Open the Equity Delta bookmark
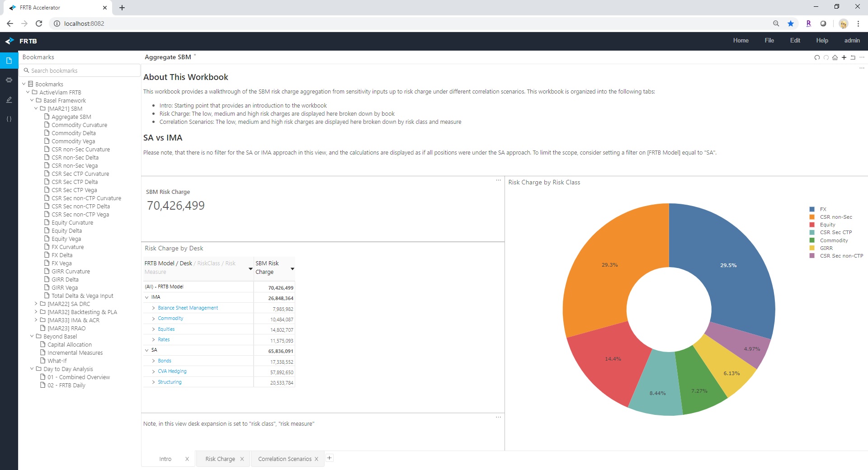Screen dimensions: 868x470 [66, 231]
